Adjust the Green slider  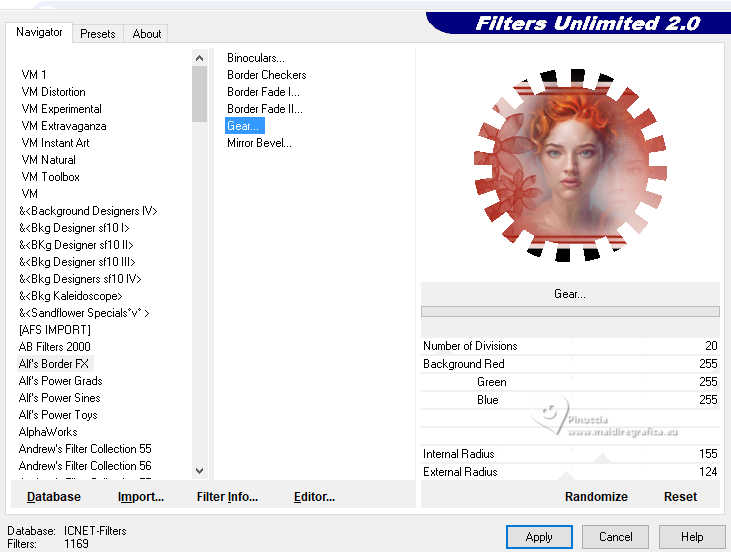pyautogui.click(x=570, y=382)
